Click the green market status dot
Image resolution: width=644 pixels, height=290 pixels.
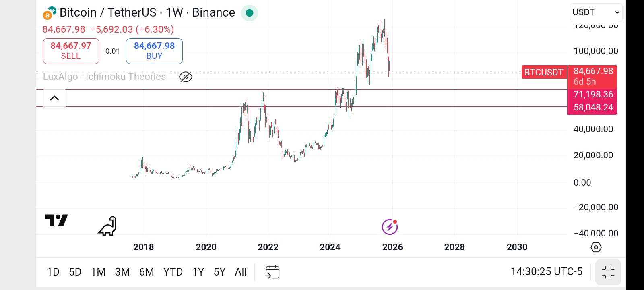(x=250, y=13)
